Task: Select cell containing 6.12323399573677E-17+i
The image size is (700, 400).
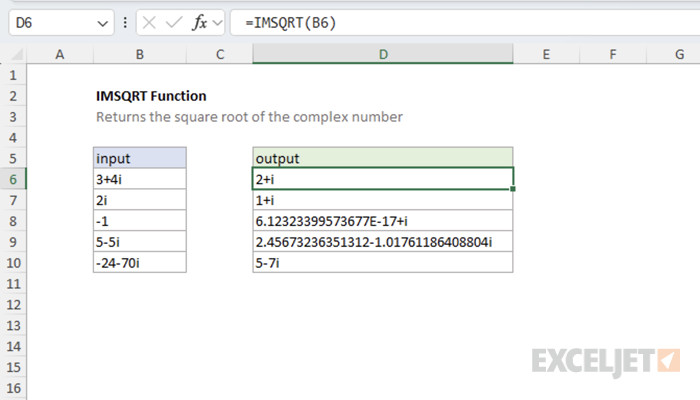Action: pos(383,221)
